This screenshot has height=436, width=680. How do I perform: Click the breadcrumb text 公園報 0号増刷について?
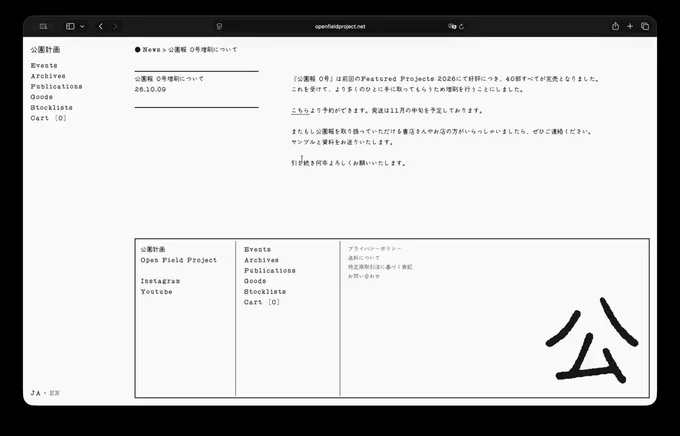click(x=203, y=50)
